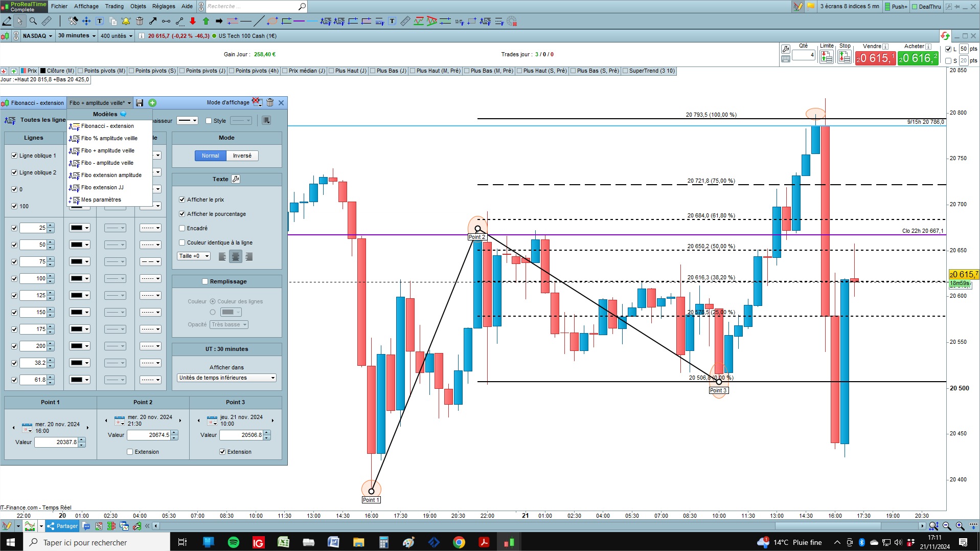This screenshot has height=551, width=980.
Task: Click the Push+ button
Action: coord(896,6)
